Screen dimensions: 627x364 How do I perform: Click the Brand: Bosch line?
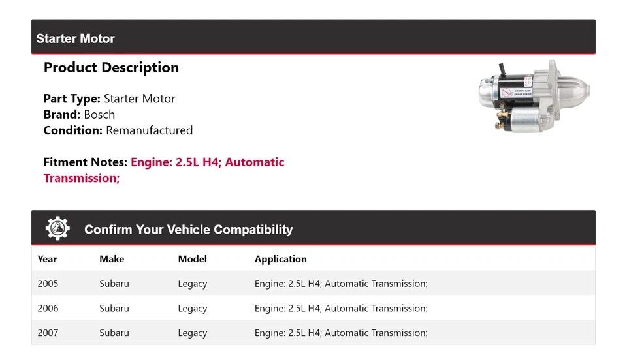(x=79, y=115)
